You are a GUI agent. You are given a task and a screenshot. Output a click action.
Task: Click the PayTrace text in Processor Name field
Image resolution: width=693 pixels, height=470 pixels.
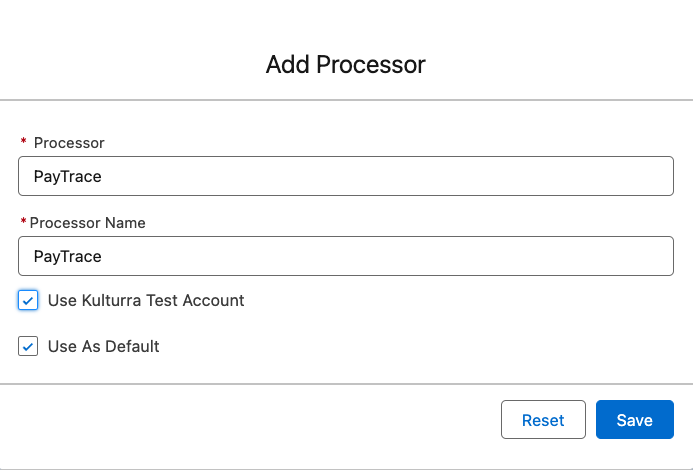click(x=68, y=256)
